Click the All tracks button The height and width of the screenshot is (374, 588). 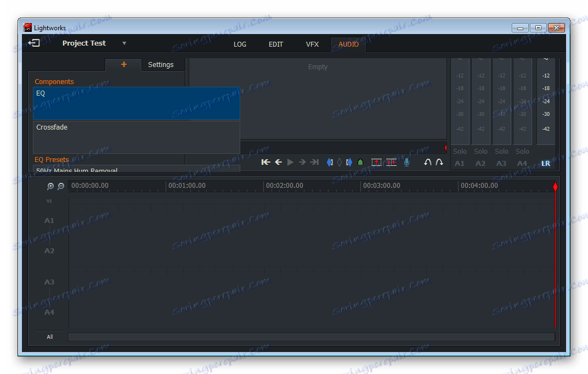50,337
